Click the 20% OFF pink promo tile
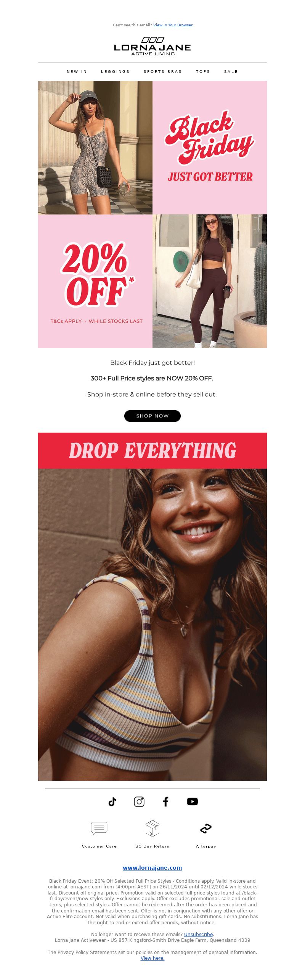This screenshot has width=305, height=980. [95, 281]
